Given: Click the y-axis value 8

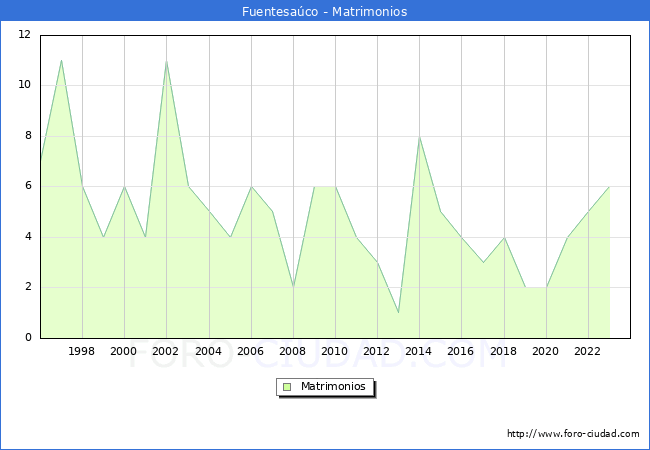Looking at the screenshot, I should pos(28,135).
